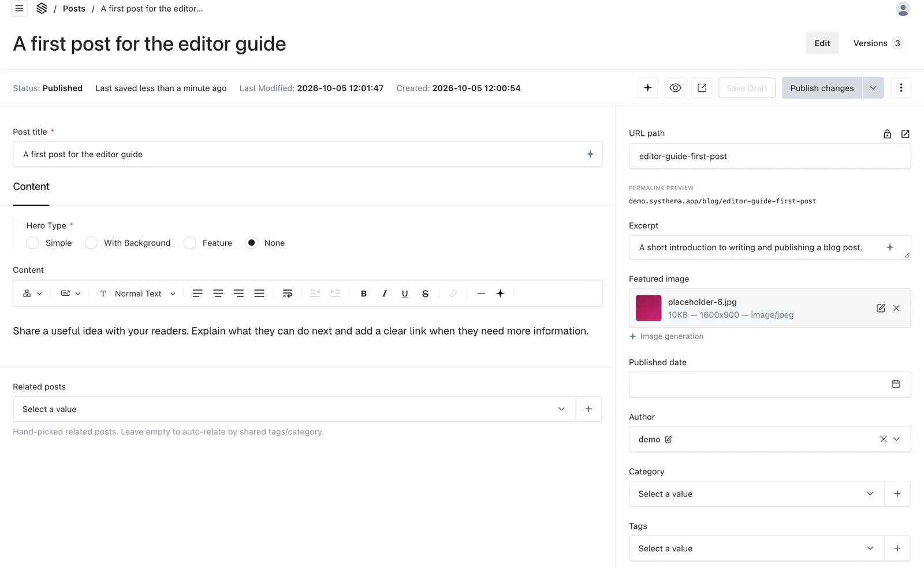924x568 pixels.
Task: Expand the Publish changes dropdown arrow
Action: tap(873, 88)
